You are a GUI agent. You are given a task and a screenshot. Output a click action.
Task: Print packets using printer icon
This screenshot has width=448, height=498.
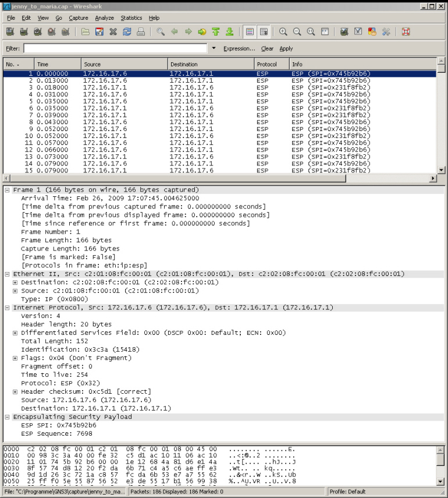(141, 31)
